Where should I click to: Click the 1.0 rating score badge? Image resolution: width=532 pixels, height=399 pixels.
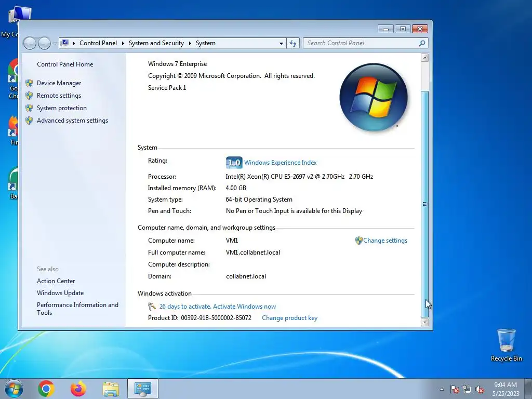(x=234, y=163)
